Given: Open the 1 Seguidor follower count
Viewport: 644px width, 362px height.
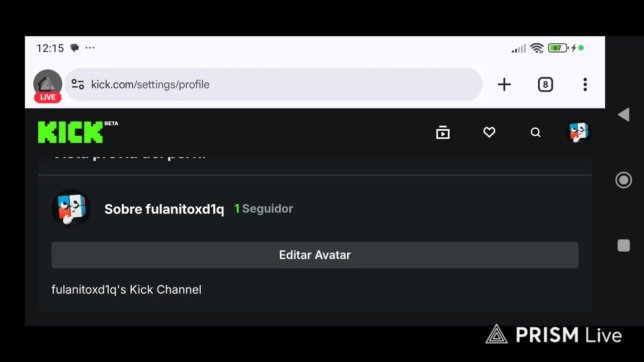Looking at the screenshot, I should coord(264,209).
